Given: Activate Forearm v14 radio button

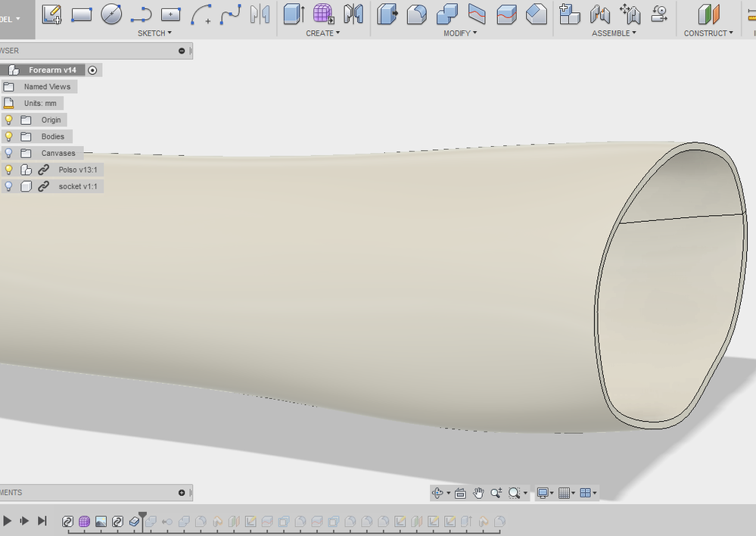Looking at the screenshot, I should click(92, 70).
